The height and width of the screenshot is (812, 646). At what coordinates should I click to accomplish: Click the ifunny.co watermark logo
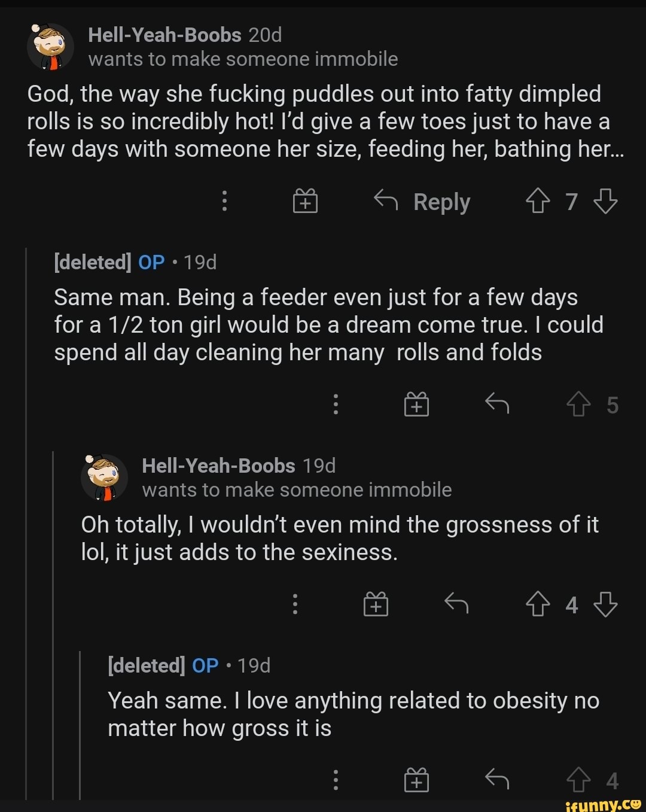pyautogui.click(x=603, y=804)
